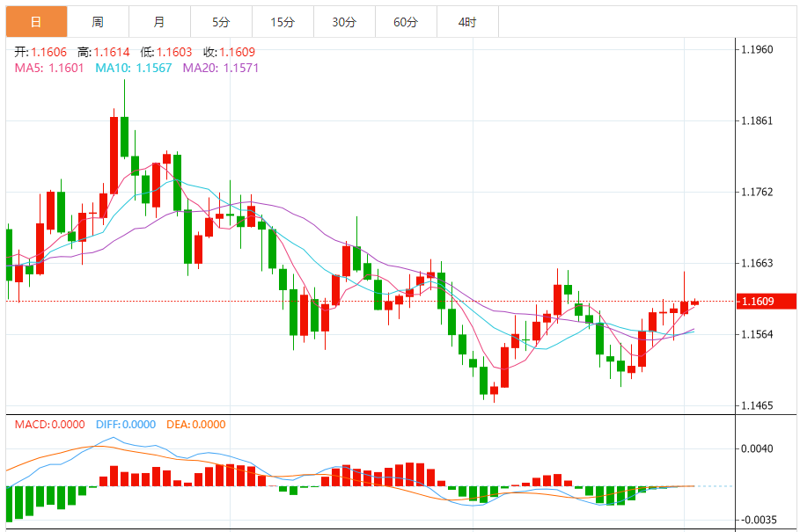Show the 30分 interval chart
Image resolution: width=800 pixels, height=532 pixels.
point(344,22)
